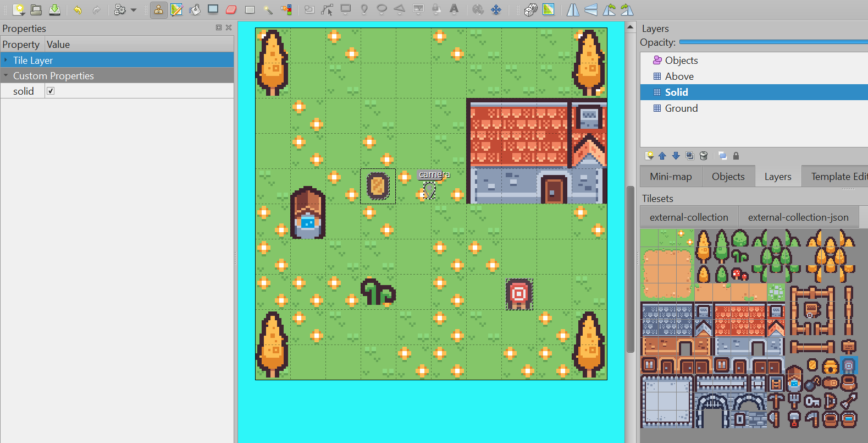Expand the Tile Layer property group
This screenshot has height=443, width=868.
pos(6,60)
